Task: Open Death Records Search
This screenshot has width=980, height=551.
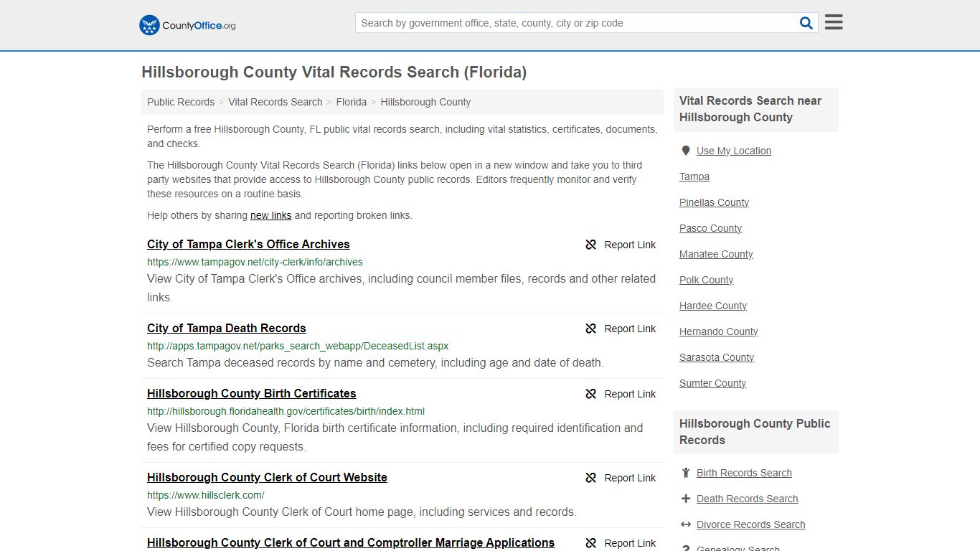Action: coord(747,499)
